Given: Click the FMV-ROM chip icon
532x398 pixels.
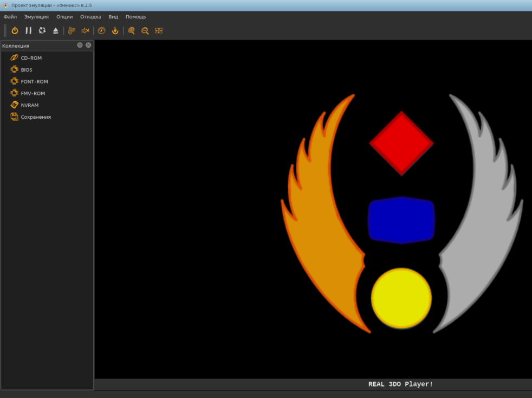Looking at the screenshot, I should coord(14,93).
